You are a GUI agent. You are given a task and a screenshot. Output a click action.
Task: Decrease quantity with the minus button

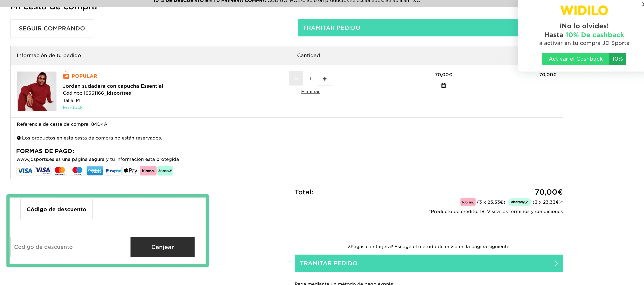click(296, 79)
